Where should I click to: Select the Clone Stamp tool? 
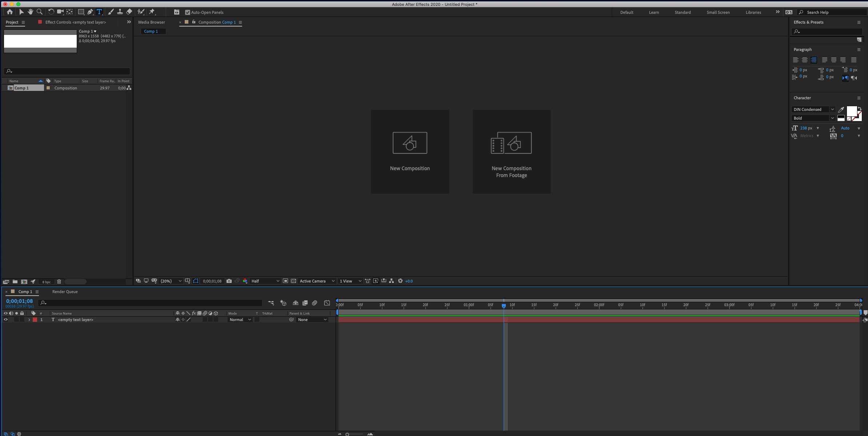tap(120, 12)
